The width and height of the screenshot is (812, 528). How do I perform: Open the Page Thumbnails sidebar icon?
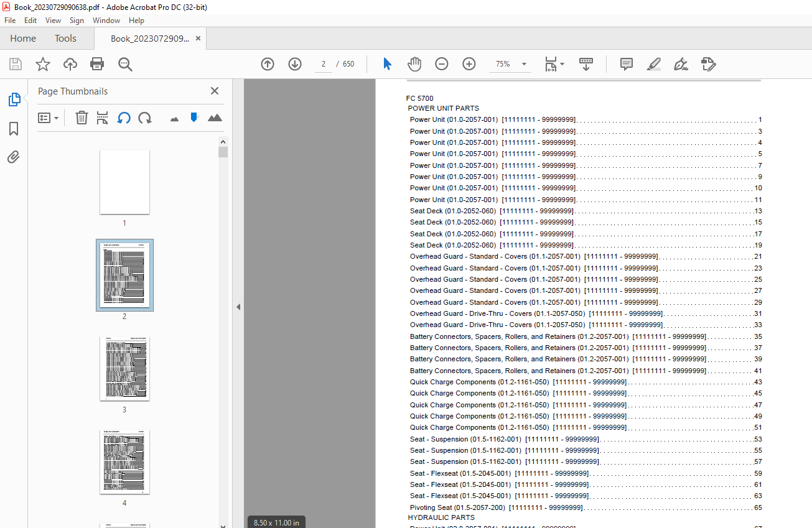[14, 100]
